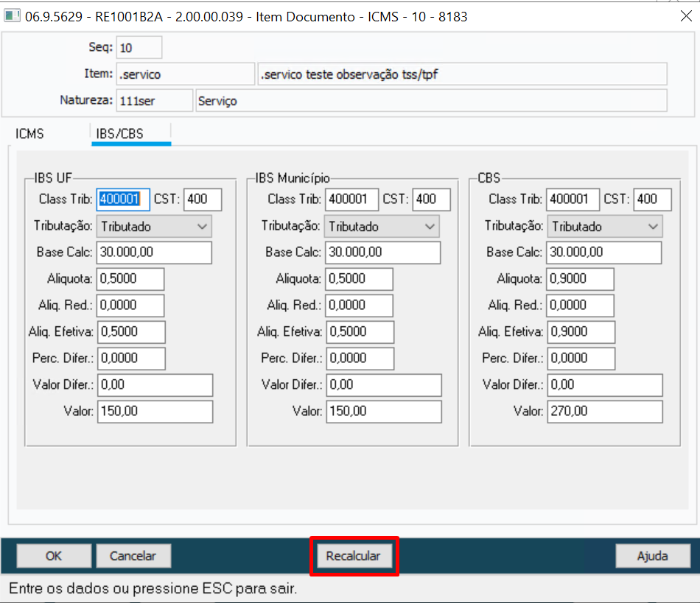Click the Cancelar button
Screen dimensions: 700x603
click(133, 556)
